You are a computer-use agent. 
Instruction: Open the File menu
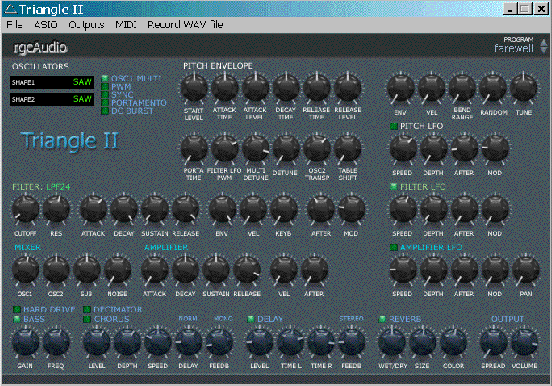pyautogui.click(x=14, y=25)
